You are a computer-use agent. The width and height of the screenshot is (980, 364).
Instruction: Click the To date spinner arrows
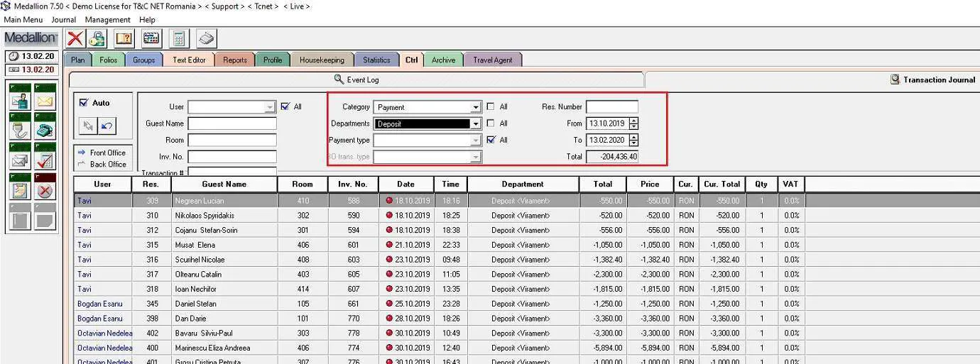tap(633, 140)
